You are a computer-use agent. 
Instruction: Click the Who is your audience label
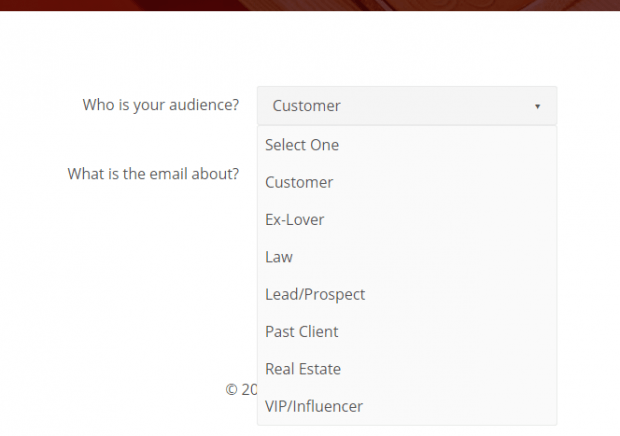[x=161, y=105]
